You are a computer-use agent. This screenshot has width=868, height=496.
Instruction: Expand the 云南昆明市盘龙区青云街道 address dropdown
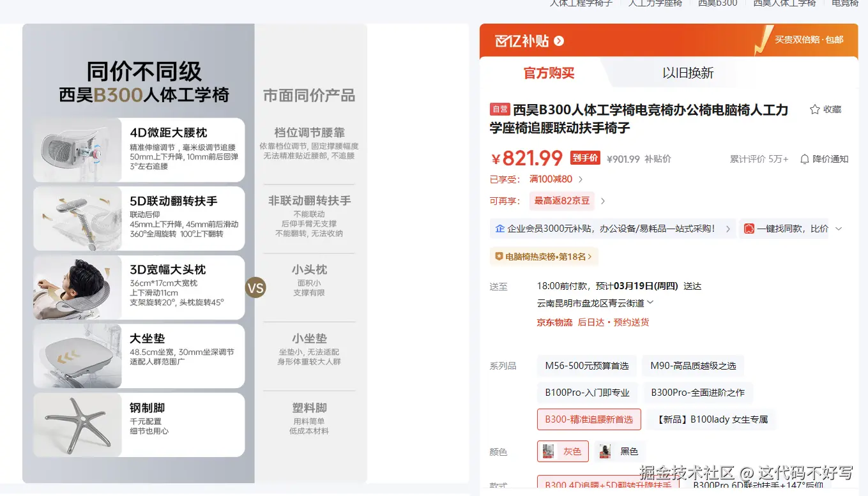(650, 303)
